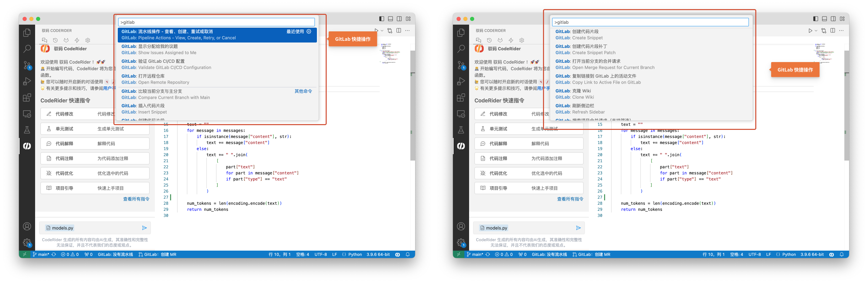Click '代码解释' quick command in left window
The height and width of the screenshot is (283, 868).
[95, 144]
